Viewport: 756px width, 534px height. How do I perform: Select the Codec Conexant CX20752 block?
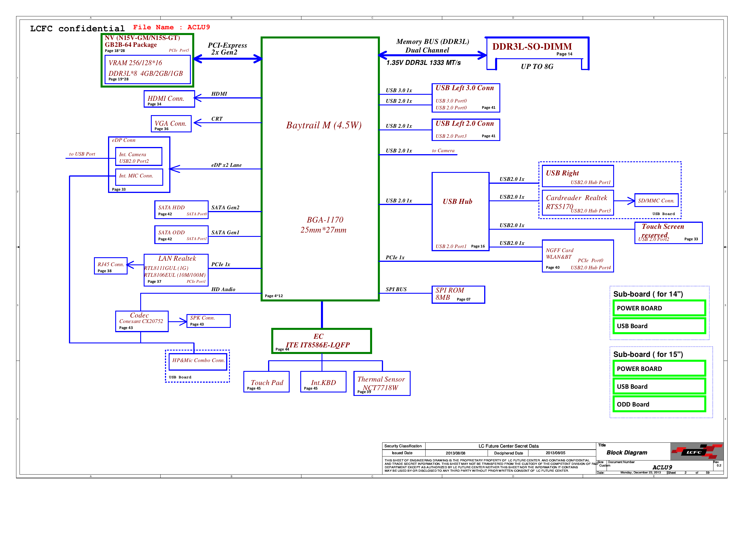pyautogui.click(x=141, y=321)
